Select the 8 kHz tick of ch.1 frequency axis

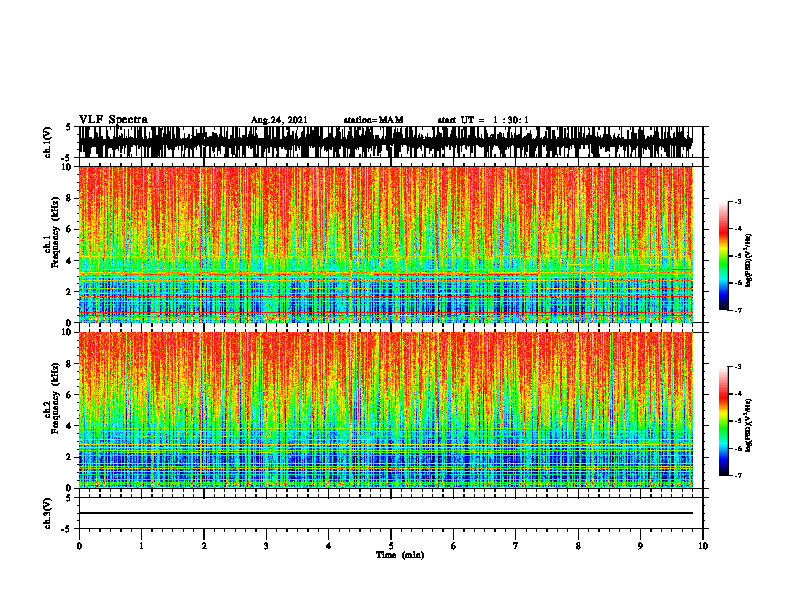pos(71,198)
